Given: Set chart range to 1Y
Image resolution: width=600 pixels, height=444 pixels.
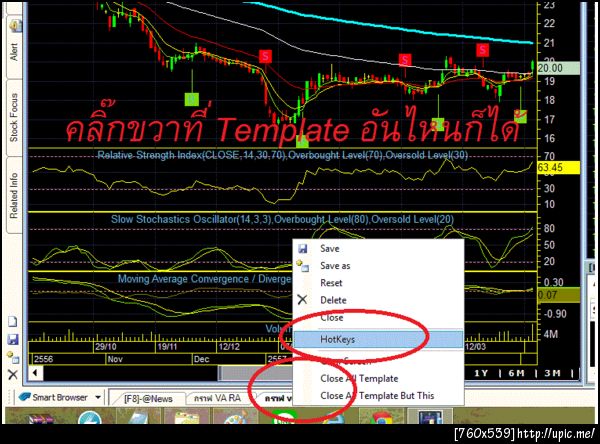Looking at the screenshot, I should point(481,373).
